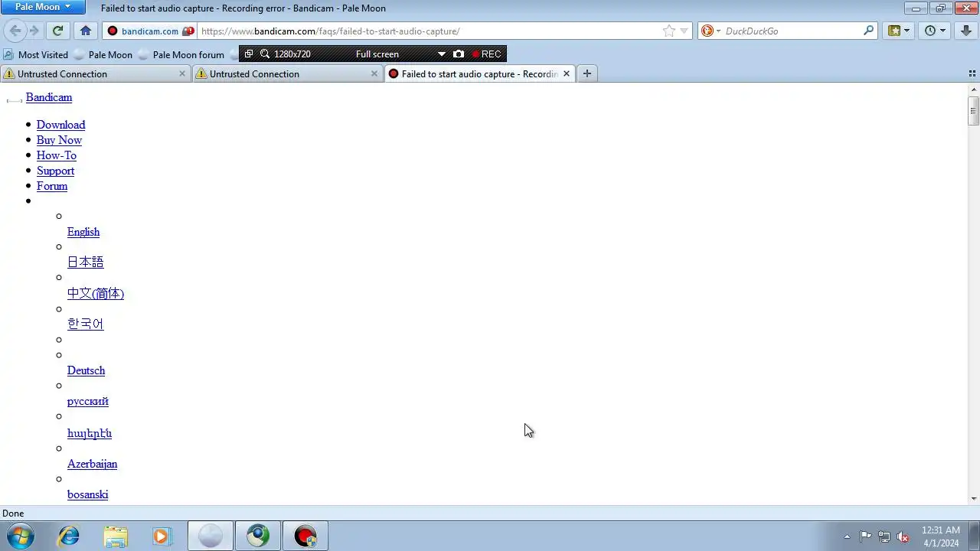Open the DuckDuckGo search engine dropdown
This screenshot has height=551, width=980.
[710, 31]
